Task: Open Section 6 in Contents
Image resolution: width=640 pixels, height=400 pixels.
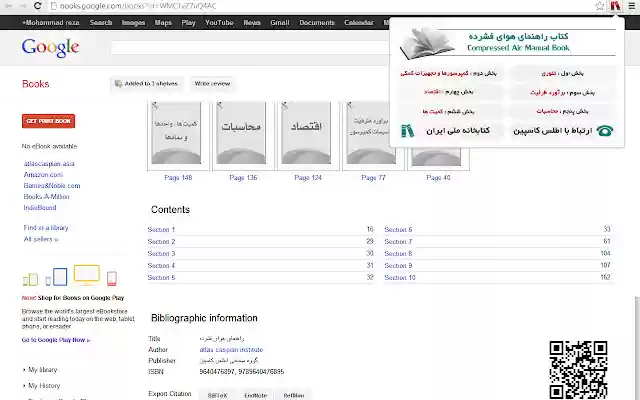Action: (x=398, y=230)
